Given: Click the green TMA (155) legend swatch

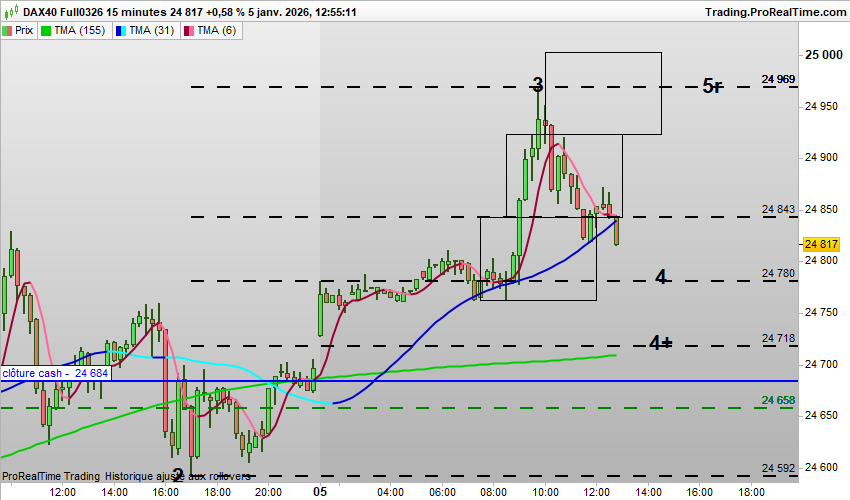Looking at the screenshot, I should 46,31.
